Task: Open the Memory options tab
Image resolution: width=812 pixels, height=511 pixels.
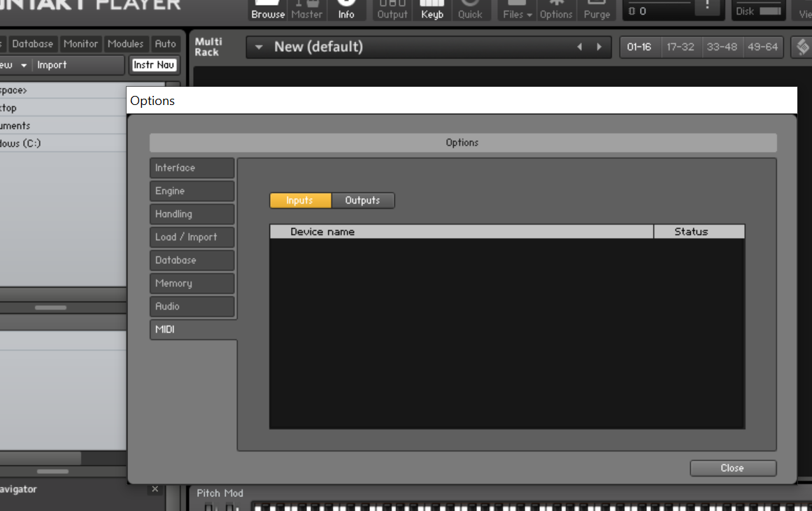Action: pyautogui.click(x=192, y=283)
